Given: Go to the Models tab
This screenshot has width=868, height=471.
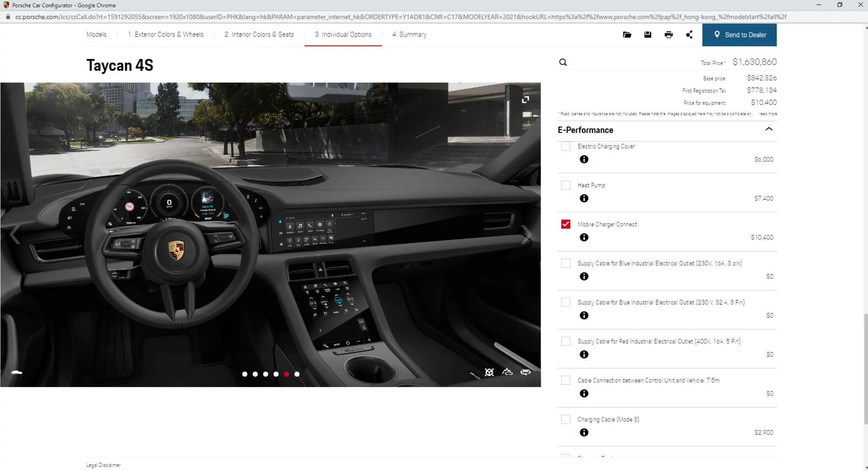Looking at the screenshot, I should coord(96,35).
